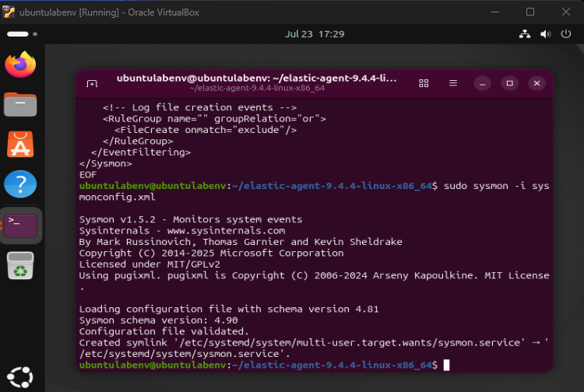Image resolution: width=584 pixels, height=392 pixels.
Task: Click the 'Using pugixml' license line
Action: pos(314,275)
